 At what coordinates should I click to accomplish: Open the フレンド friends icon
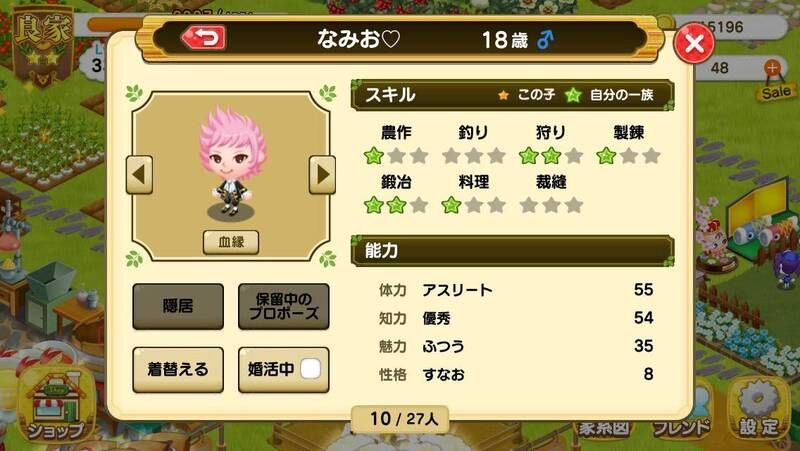[682, 423]
